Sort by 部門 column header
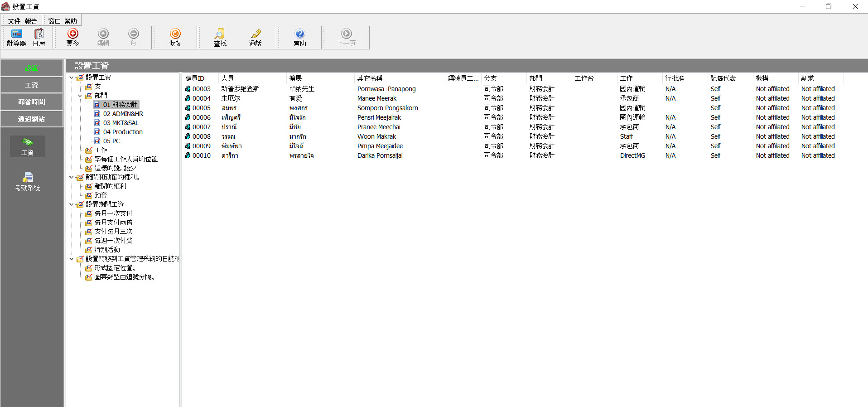Viewport: 868px width, 407px height. pos(549,78)
